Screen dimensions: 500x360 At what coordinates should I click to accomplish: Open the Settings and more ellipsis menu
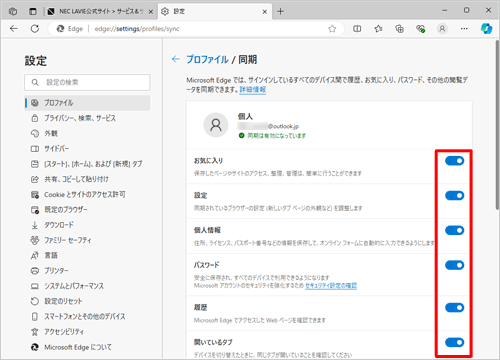[x=464, y=29]
